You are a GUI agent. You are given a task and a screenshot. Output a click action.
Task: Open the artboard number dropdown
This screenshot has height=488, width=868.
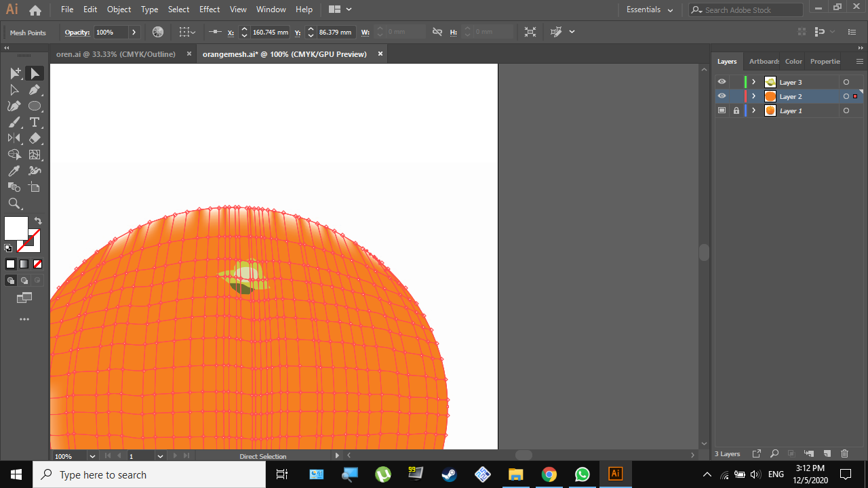click(160, 456)
